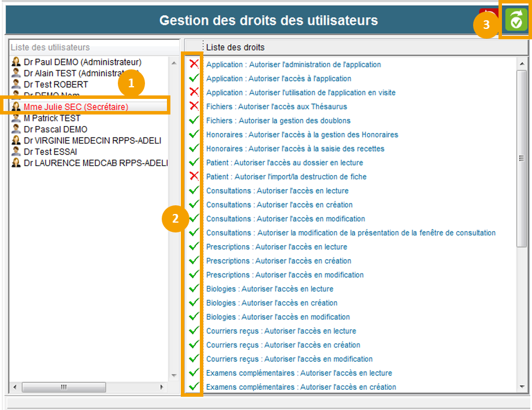The width and height of the screenshot is (532, 410).
Task: Select Dr VIRGINIE MEDECIN RPPS-ADELI user
Action: pyautogui.click(x=92, y=141)
